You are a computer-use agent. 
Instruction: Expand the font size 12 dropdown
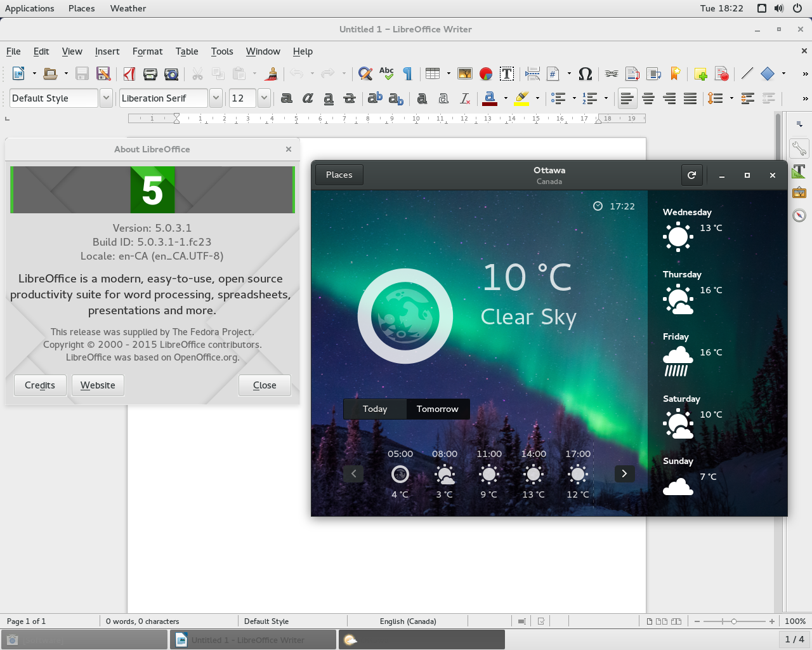(x=265, y=98)
